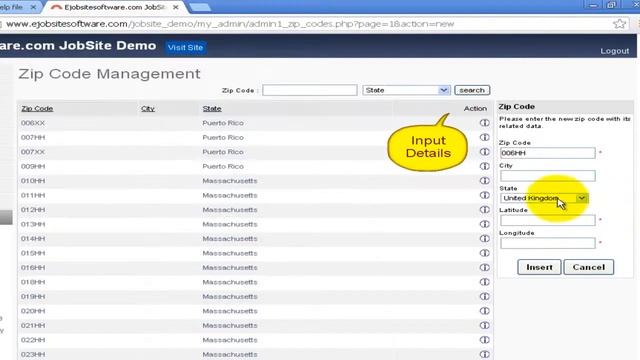
Task: Open the United Kingdom state dropdown
Action: [x=544, y=198]
